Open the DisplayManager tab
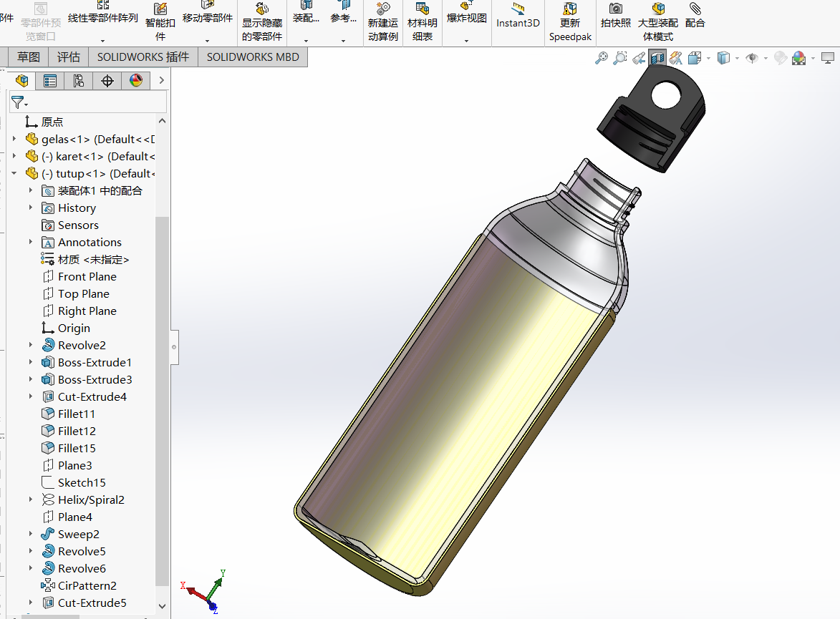Screen dimensions: 840x619 coord(136,81)
